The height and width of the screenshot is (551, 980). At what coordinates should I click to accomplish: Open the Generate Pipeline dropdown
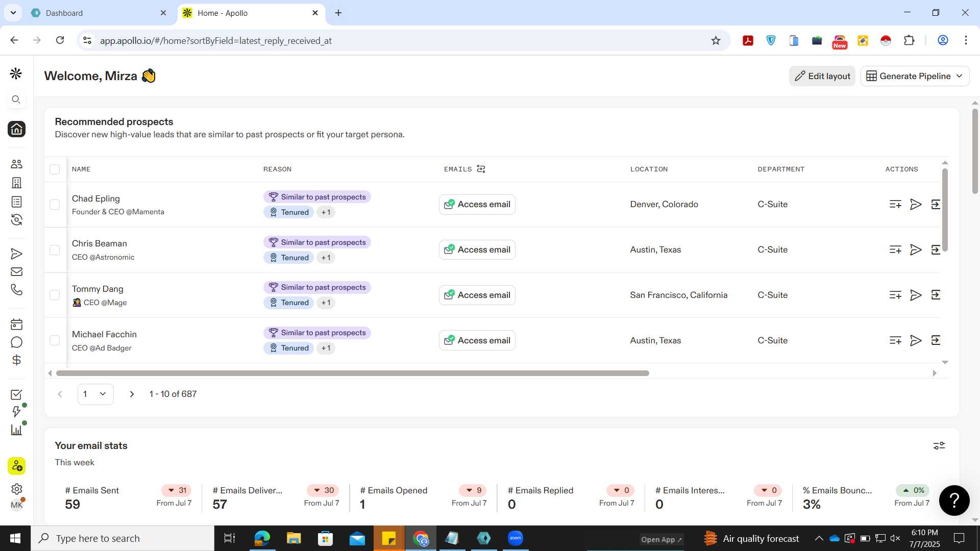pos(915,76)
